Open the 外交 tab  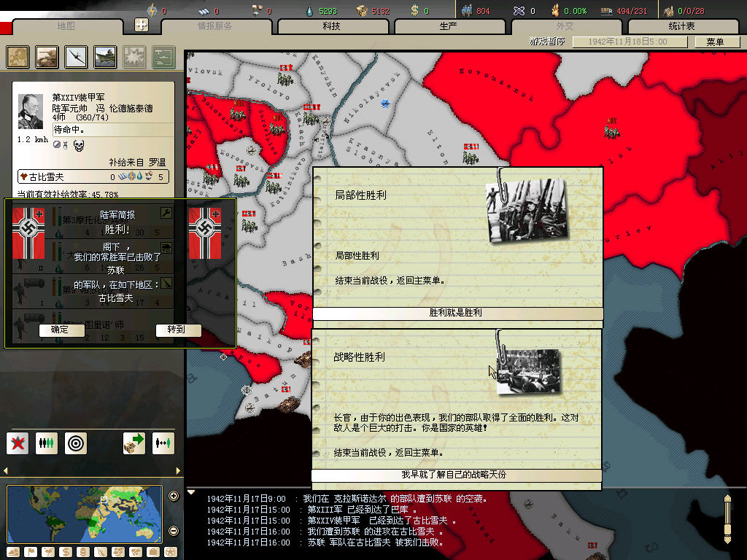[x=565, y=26]
